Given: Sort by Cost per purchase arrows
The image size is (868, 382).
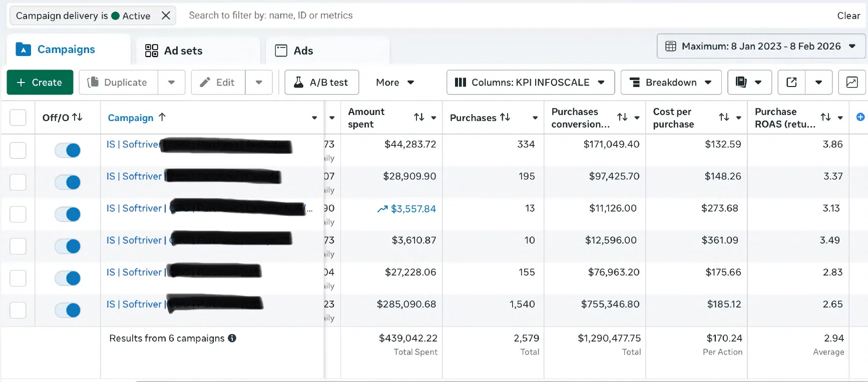Looking at the screenshot, I should click(x=724, y=117).
